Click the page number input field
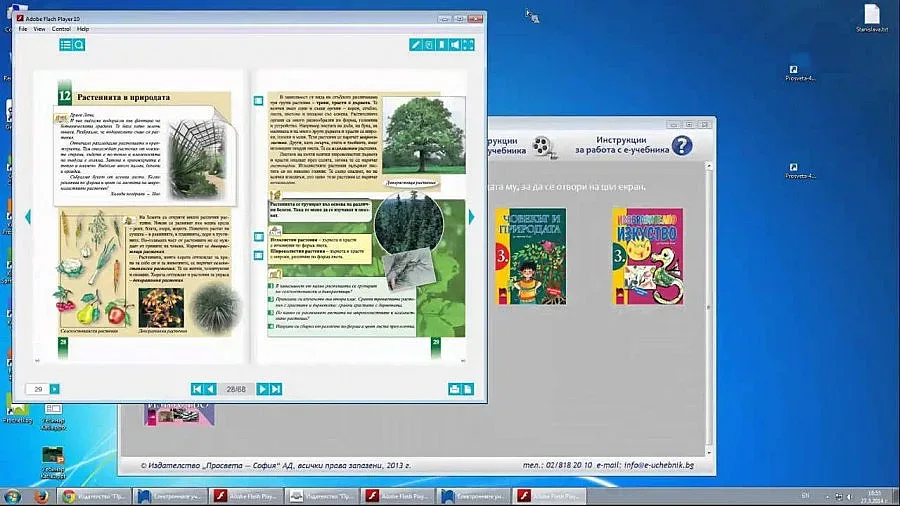 pos(37,389)
